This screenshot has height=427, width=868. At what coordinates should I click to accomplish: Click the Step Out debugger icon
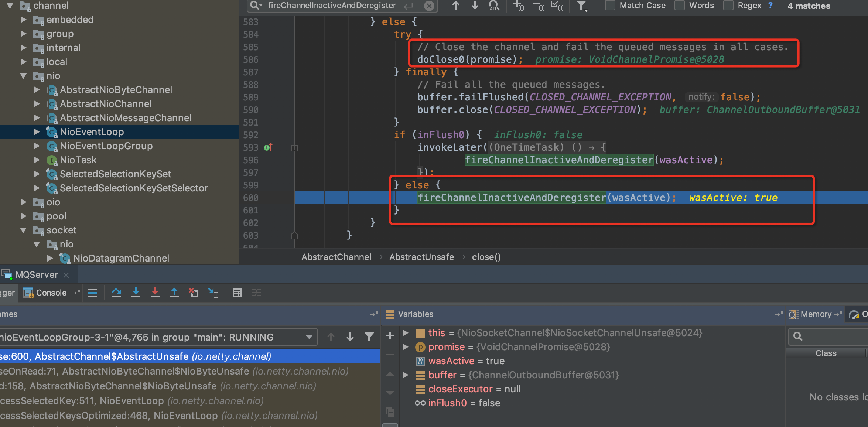point(174,293)
